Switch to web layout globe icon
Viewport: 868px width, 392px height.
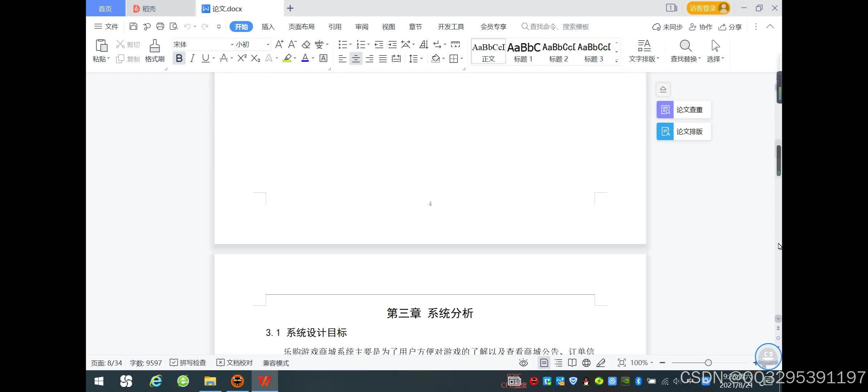586,363
